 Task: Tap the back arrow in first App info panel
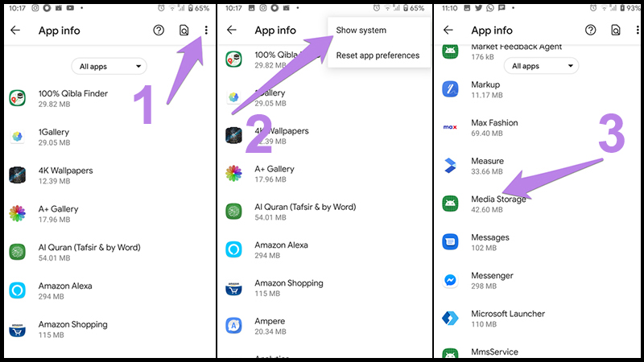click(x=15, y=30)
